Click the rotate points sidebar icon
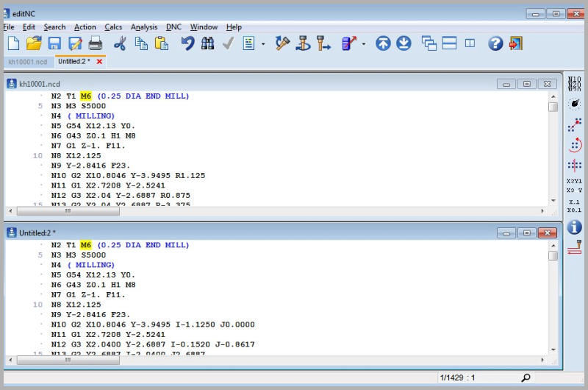Screen dimensions: 588x390 click(x=574, y=145)
